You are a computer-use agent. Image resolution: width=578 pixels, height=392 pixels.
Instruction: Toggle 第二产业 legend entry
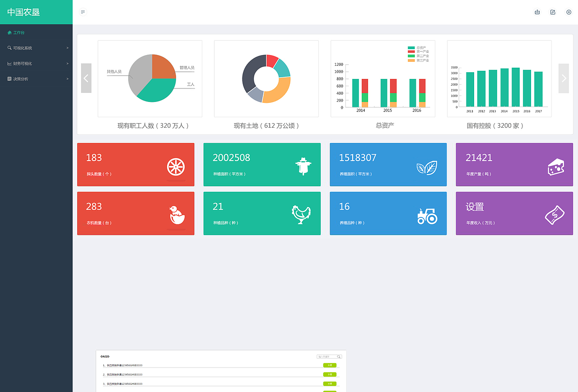(x=419, y=56)
